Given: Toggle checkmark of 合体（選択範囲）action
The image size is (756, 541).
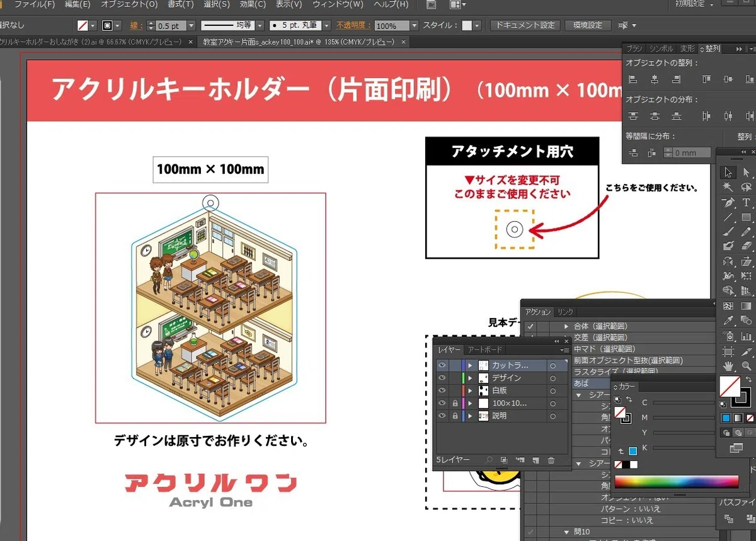Looking at the screenshot, I should click(x=530, y=326).
